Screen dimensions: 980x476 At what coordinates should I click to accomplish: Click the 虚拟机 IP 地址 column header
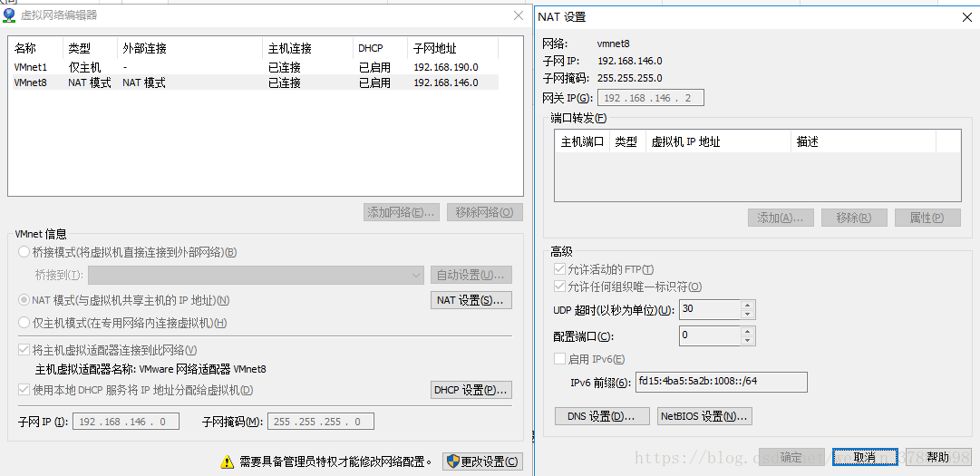719,141
